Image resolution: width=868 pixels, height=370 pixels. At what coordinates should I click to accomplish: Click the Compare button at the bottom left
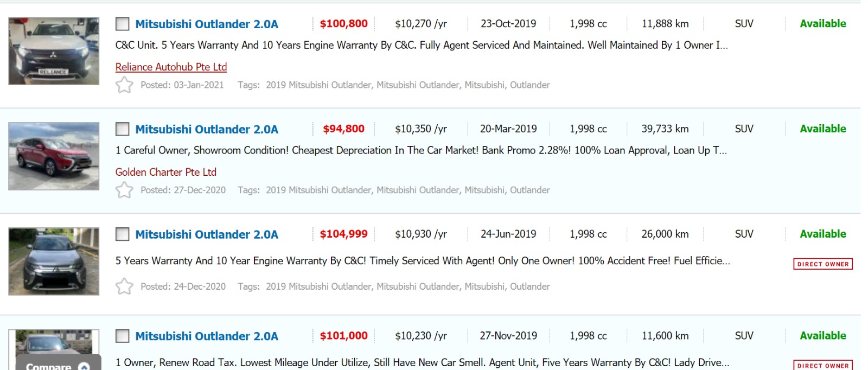[49, 366]
